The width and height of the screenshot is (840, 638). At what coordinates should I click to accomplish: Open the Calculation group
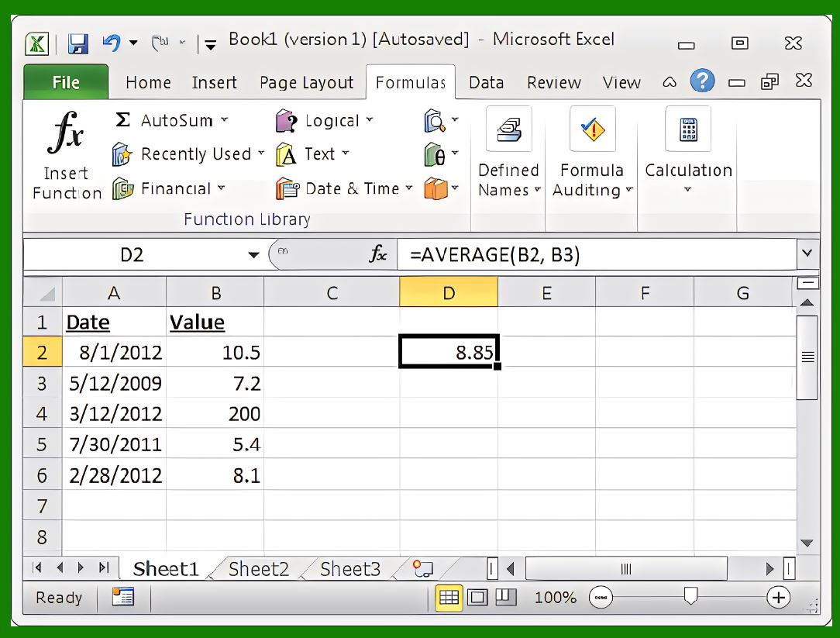click(688, 151)
